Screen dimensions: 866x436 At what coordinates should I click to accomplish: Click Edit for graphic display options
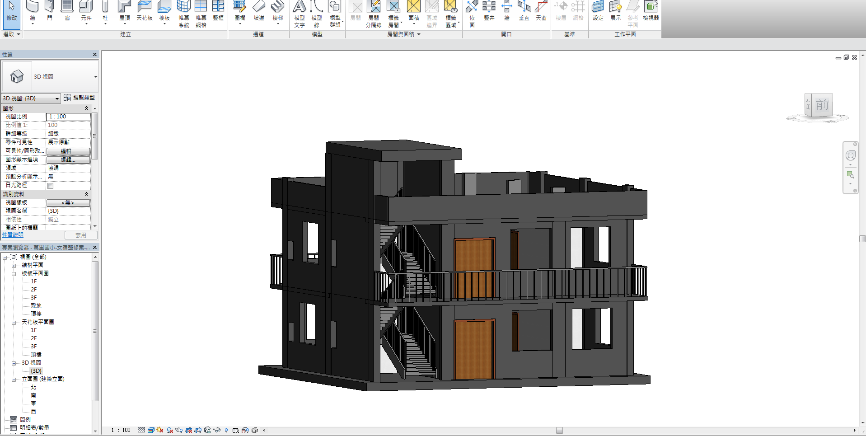(68, 159)
